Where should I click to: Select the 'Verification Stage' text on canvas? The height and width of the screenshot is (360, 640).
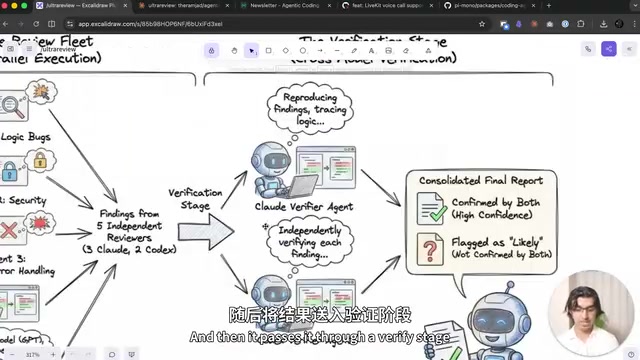click(x=195, y=199)
